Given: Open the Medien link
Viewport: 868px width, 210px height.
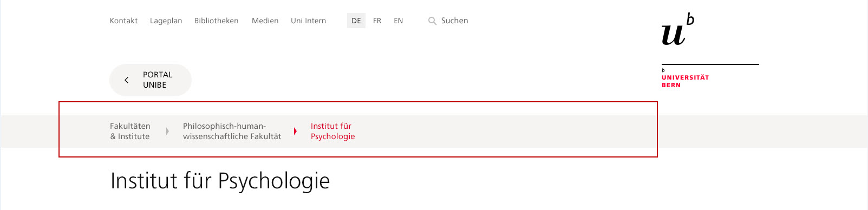Looking at the screenshot, I should (265, 21).
